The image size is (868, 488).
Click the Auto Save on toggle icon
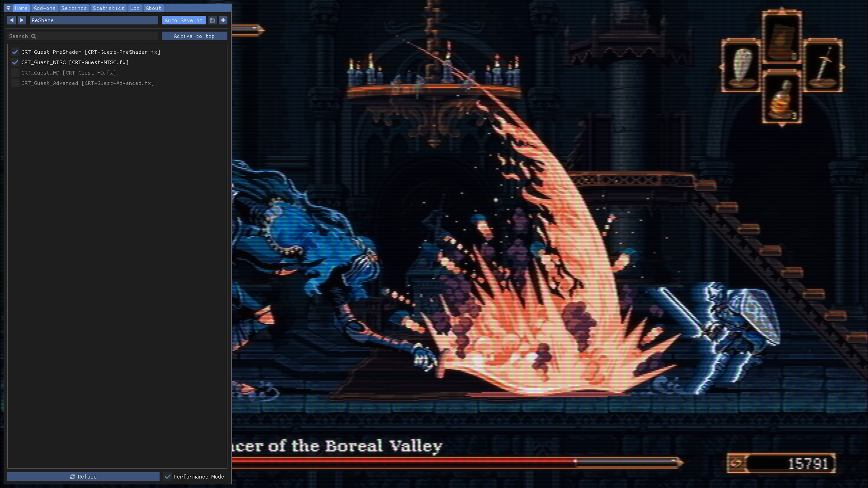[183, 20]
